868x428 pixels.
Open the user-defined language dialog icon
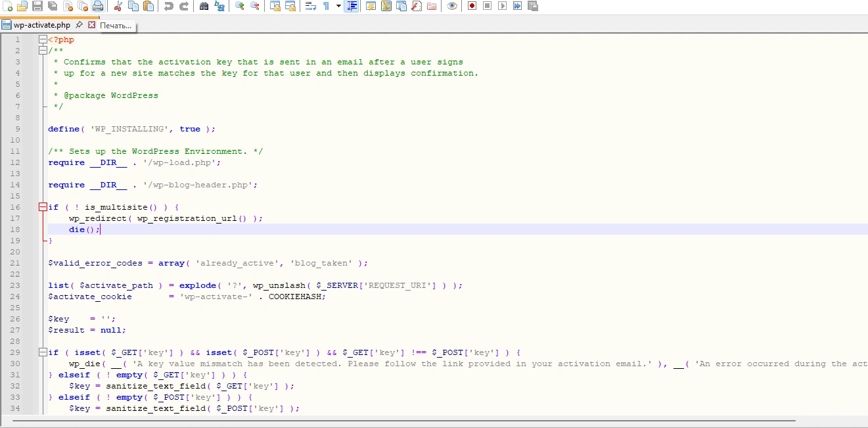tap(371, 6)
